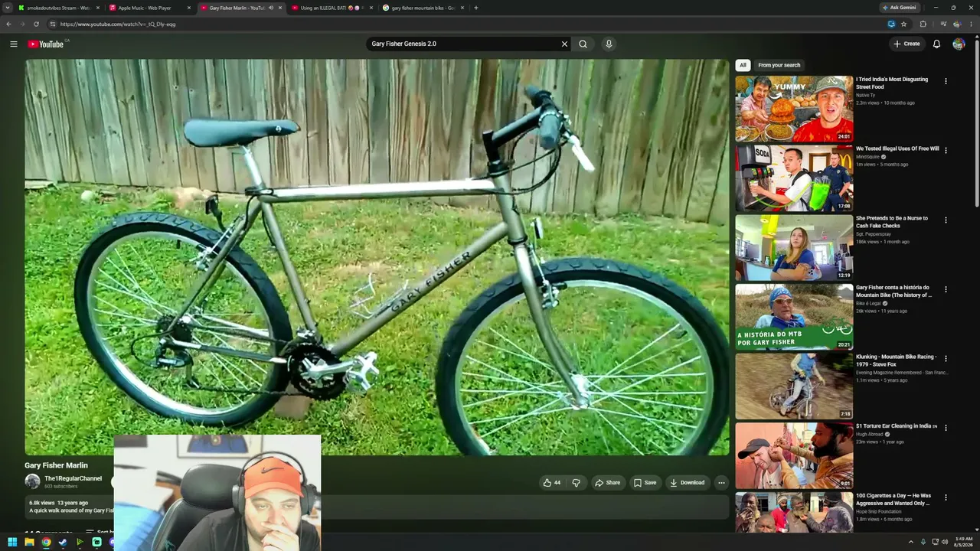Viewport: 980px width, 551px height.
Task: Save the video to a playlist
Action: (645, 483)
